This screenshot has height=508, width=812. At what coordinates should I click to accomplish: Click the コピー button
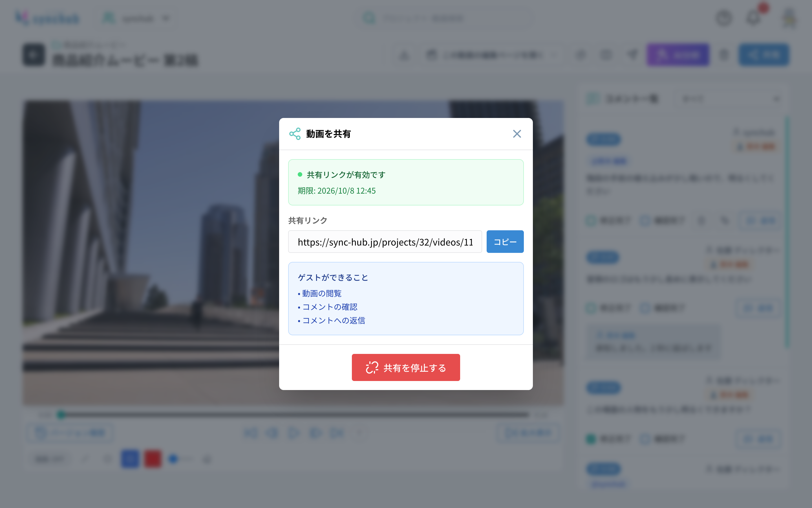coord(505,242)
